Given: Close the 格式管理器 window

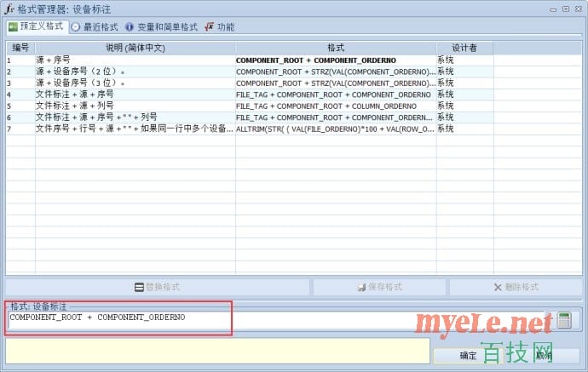Looking at the screenshot, I should 579,9.
